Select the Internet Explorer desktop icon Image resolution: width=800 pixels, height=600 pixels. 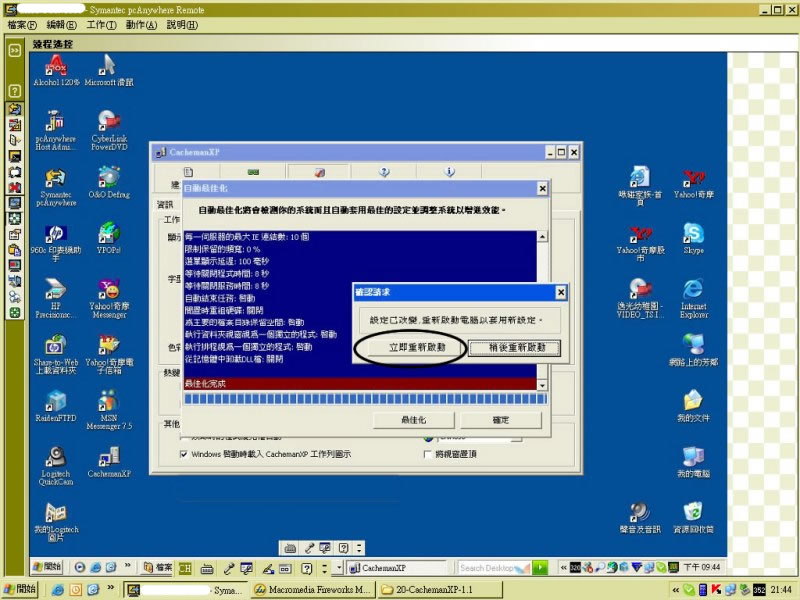pyautogui.click(x=693, y=298)
